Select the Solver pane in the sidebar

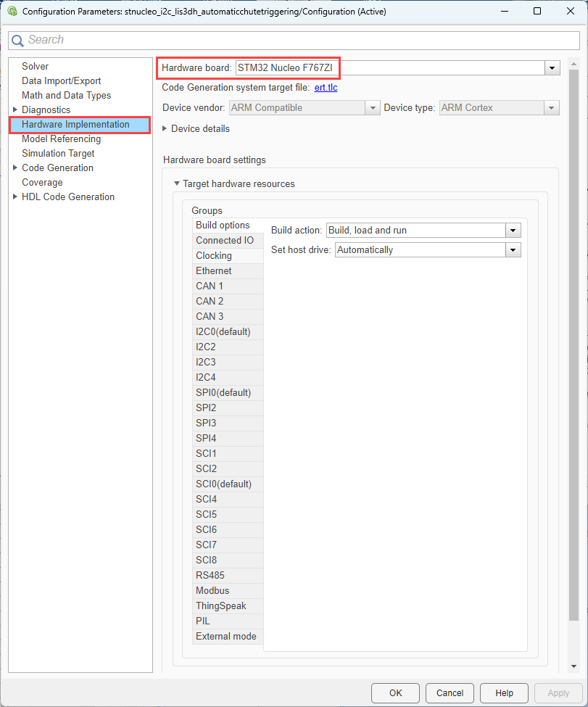(35, 66)
